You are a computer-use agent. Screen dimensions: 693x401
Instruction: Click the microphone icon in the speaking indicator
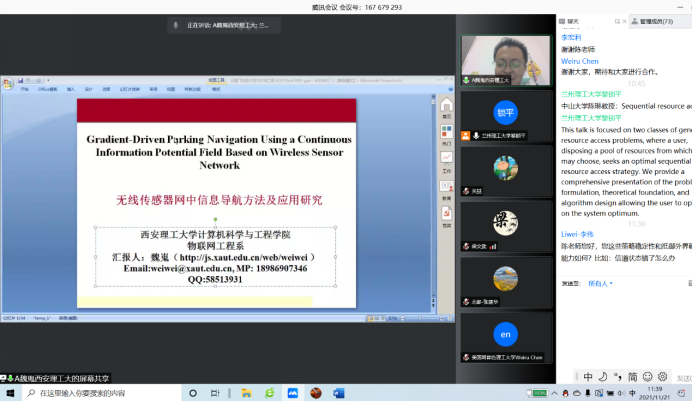pyautogui.click(x=177, y=24)
